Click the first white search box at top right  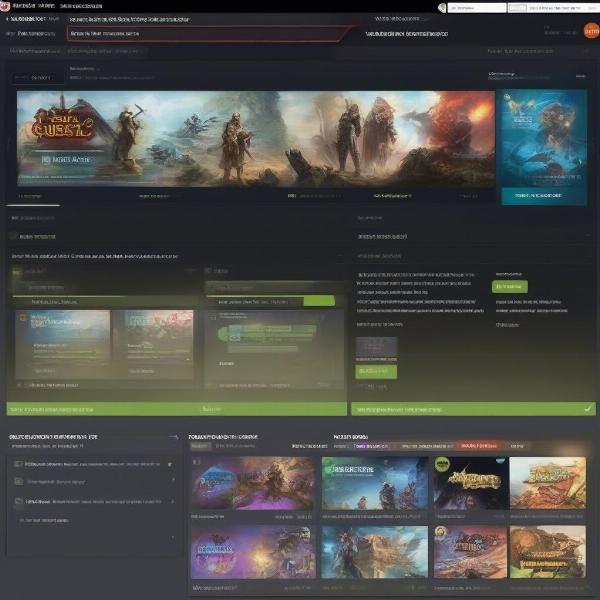[x=477, y=8]
